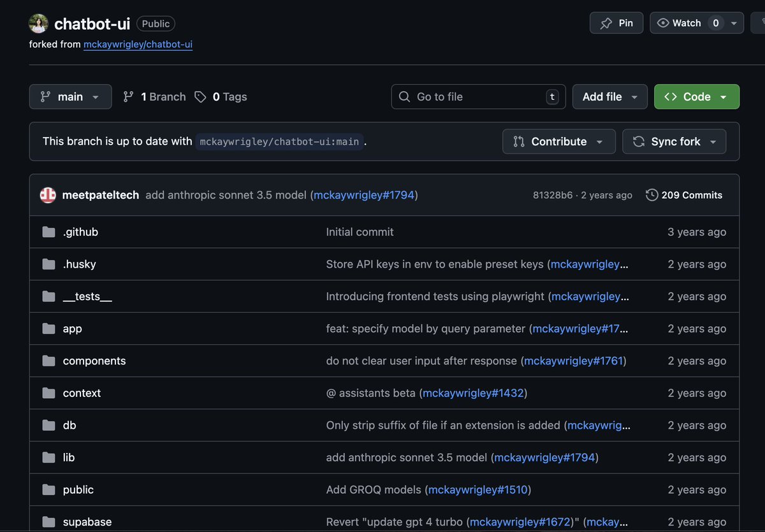Click the branch icon beside 1 Branch
The height and width of the screenshot is (532, 765).
coord(128,97)
